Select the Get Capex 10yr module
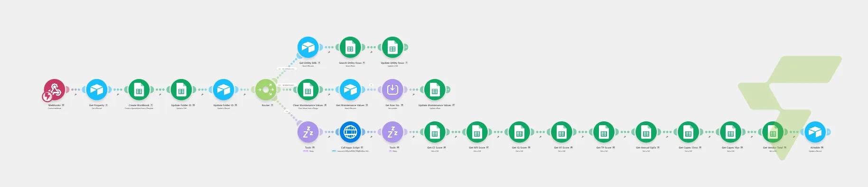The width and height of the screenshot is (868, 187). pos(730,132)
